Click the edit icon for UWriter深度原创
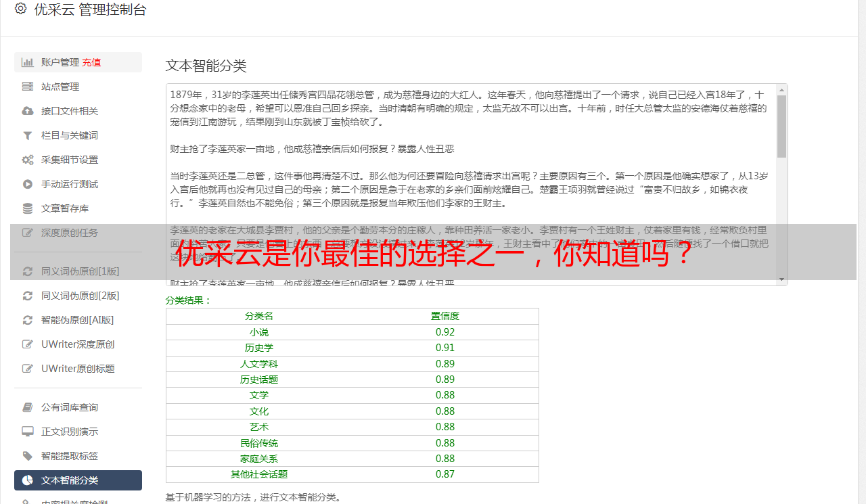866x504 pixels. pos(28,344)
